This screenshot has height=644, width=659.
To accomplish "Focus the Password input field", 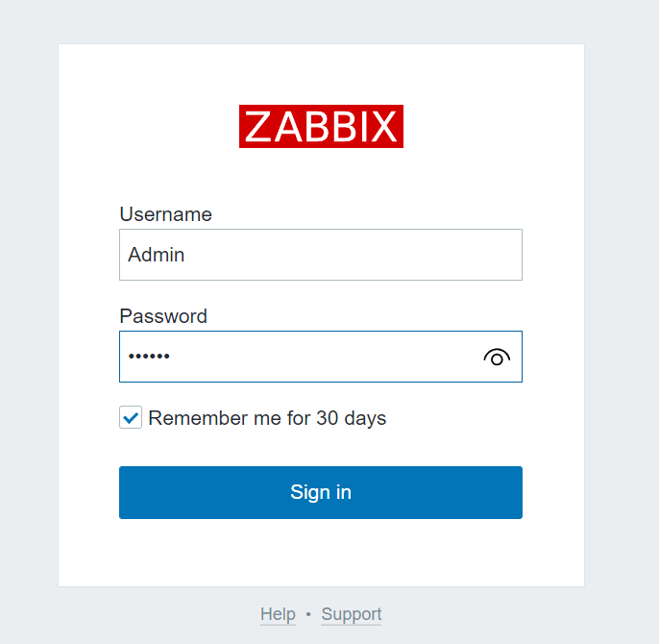I will (321, 357).
